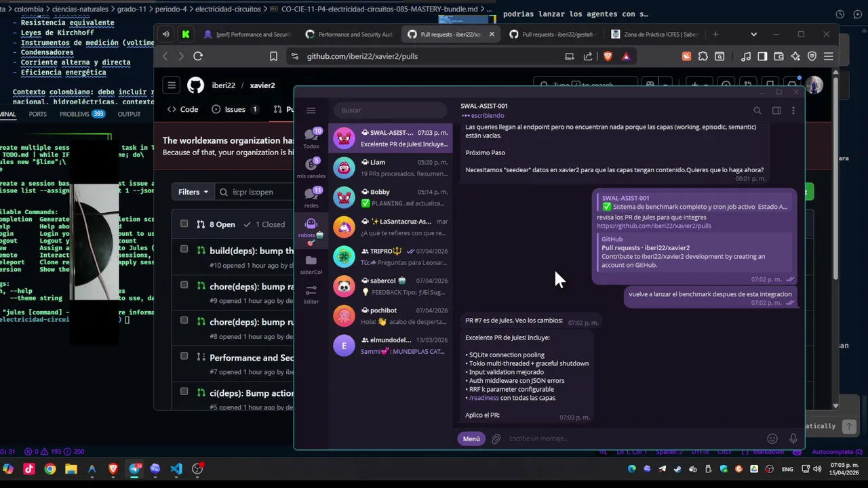Screen dimensions: 868x488
Task: Attach a file with paperclip icon
Action: pyautogui.click(x=496, y=439)
